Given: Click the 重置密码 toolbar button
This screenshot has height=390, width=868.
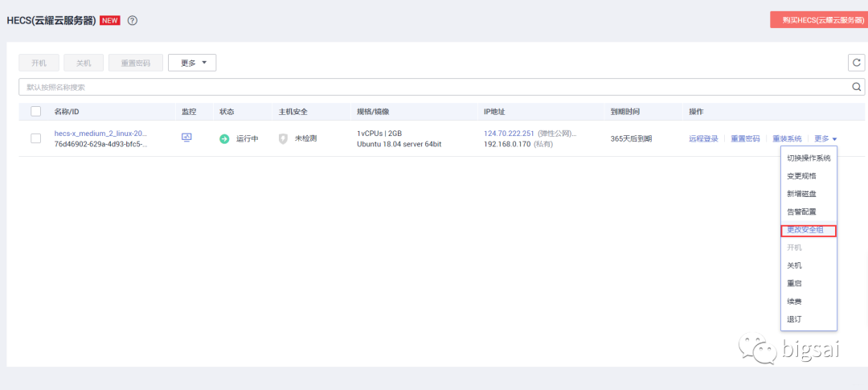Looking at the screenshot, I should tap(136, 63).
